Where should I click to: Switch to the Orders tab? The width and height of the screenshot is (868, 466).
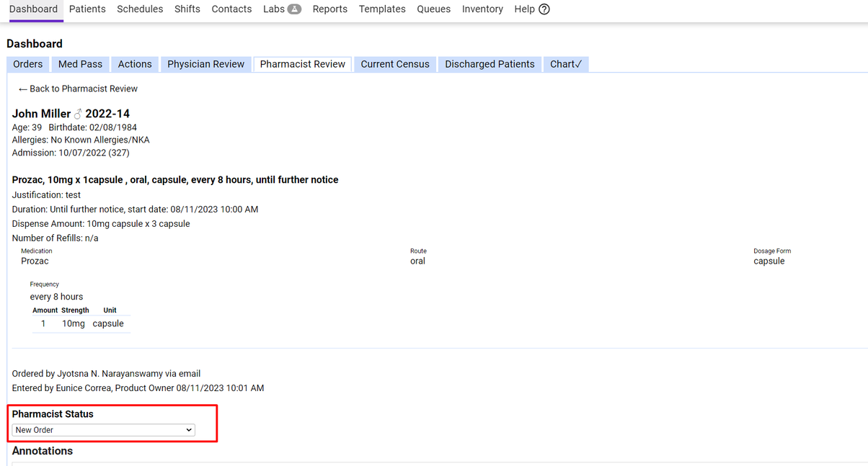pos(28,64)
